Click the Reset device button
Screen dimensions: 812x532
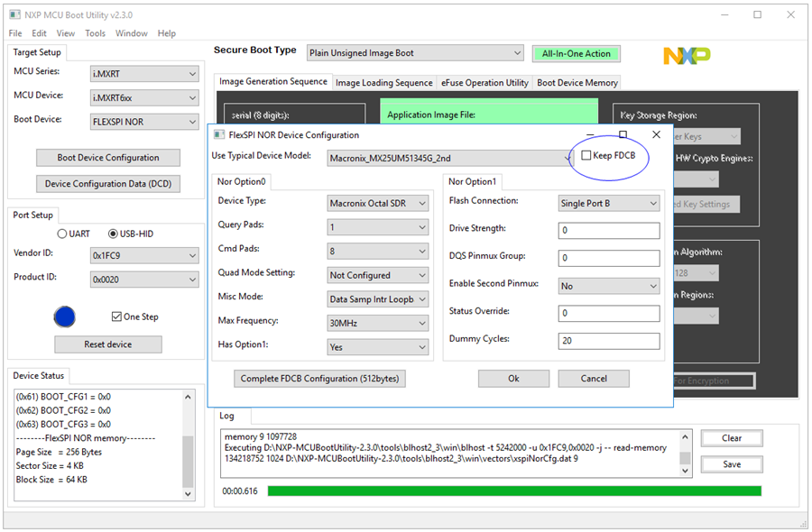click(108, 344)
